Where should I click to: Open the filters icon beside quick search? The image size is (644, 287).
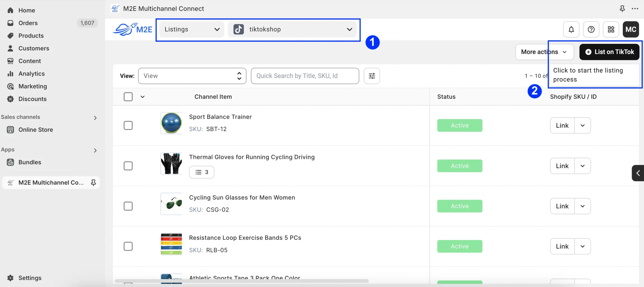pos(372,76)
